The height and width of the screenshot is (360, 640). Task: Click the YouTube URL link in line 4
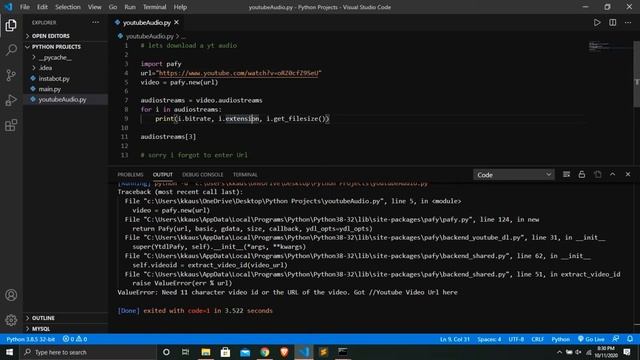[x=238, y=73]
